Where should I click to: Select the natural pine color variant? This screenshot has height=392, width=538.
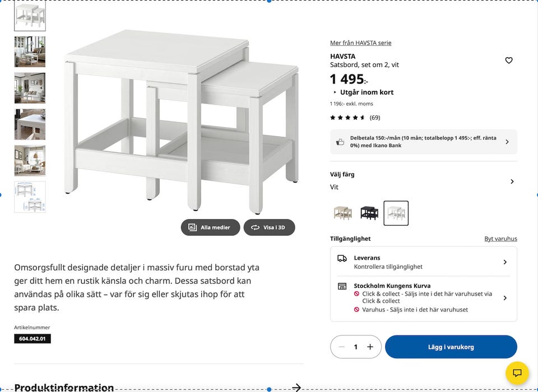(x=342, y=213)
